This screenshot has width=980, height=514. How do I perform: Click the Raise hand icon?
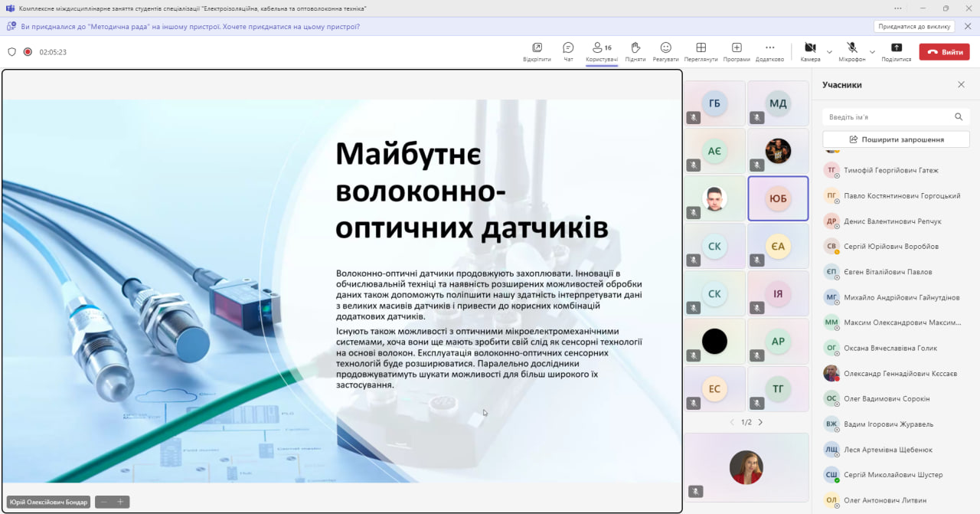coord(635,48)
